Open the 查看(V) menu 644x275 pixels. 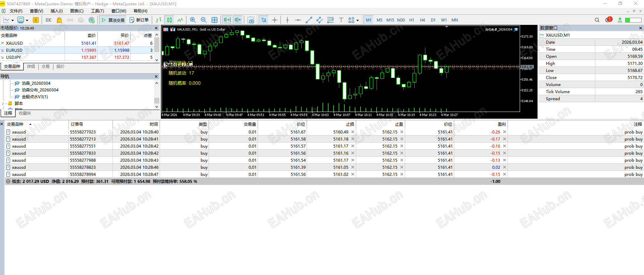tap(37, 11)
